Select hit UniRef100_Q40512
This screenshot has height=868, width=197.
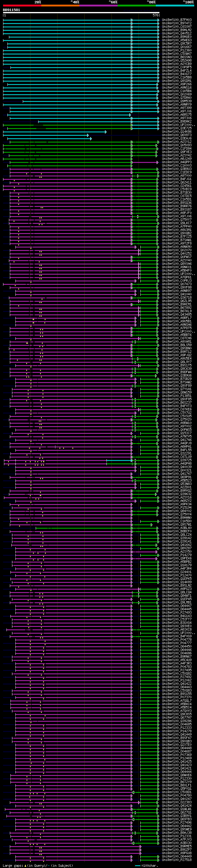click(177, 33)
